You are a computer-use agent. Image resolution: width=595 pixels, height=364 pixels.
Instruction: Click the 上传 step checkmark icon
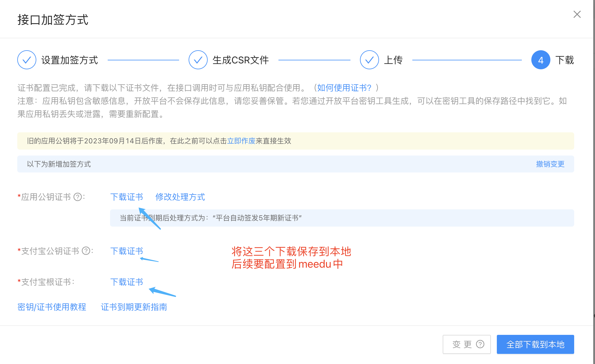coord(369,60)
